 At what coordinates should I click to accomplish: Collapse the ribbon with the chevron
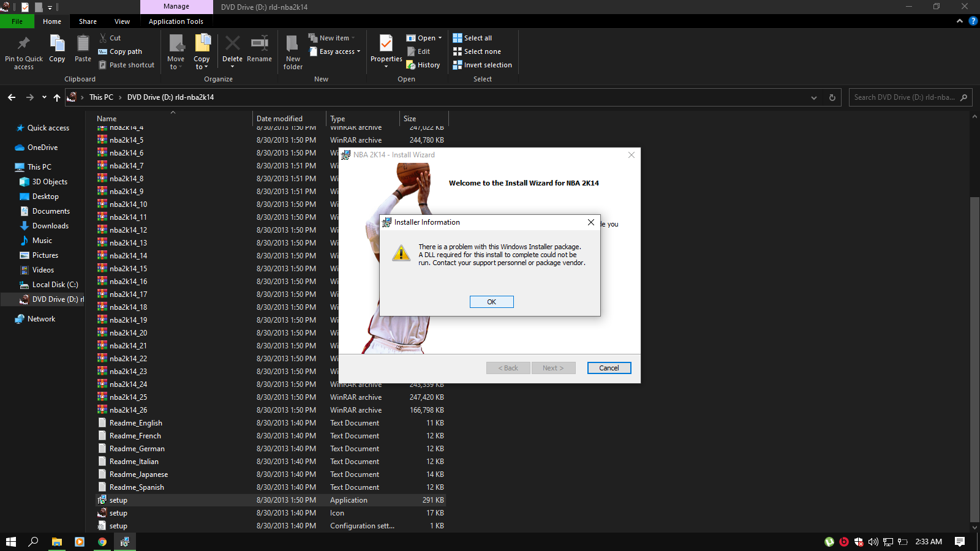tap(960, 21)
